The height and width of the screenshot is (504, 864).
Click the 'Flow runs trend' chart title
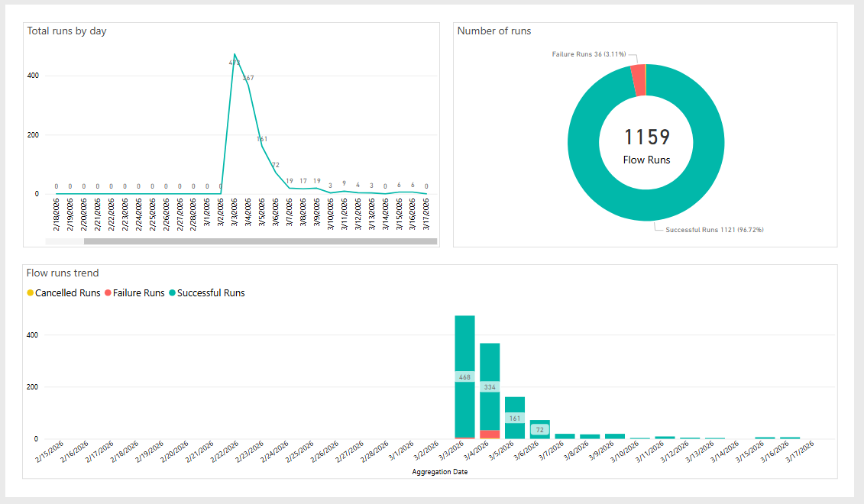tap(63, 273)
